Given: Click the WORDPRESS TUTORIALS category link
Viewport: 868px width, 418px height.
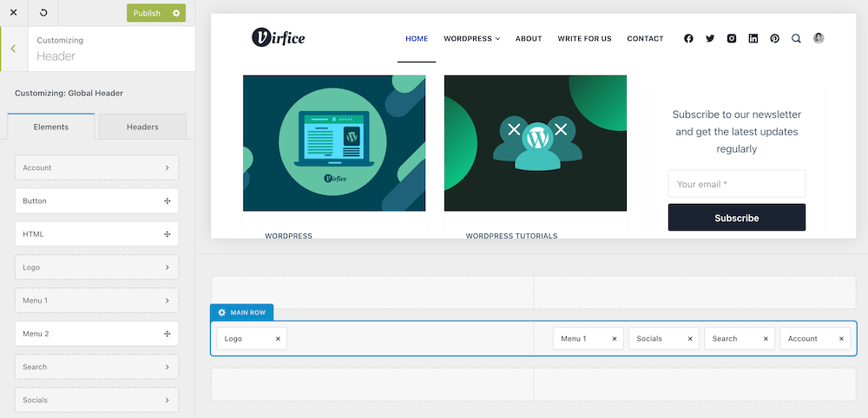Looking at the screenshot, I should point(511,236).
